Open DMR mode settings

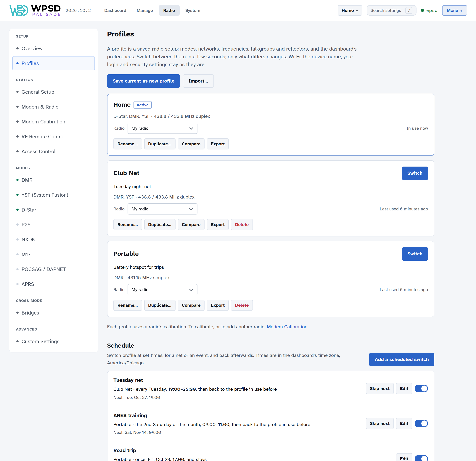[x=53, y=180]
